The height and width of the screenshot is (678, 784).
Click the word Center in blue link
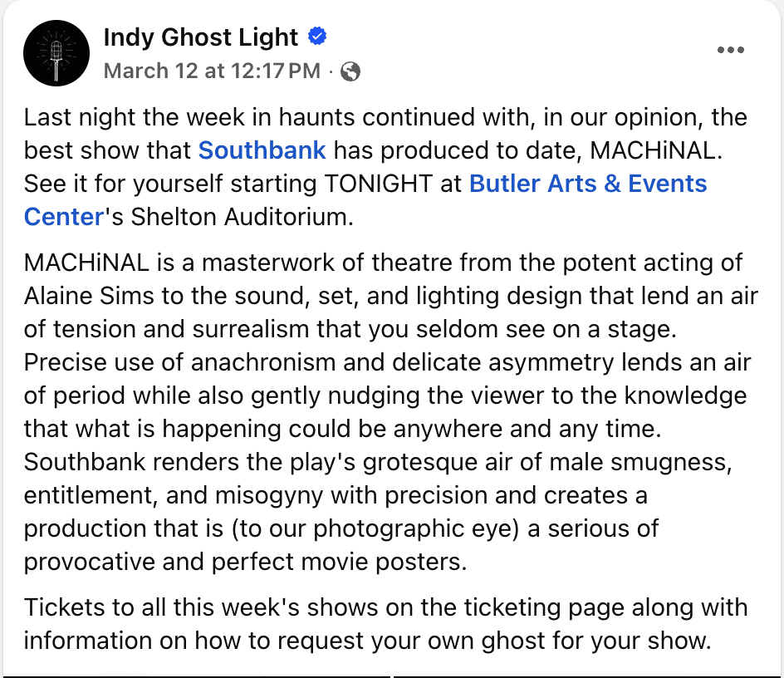pos(64,216)
